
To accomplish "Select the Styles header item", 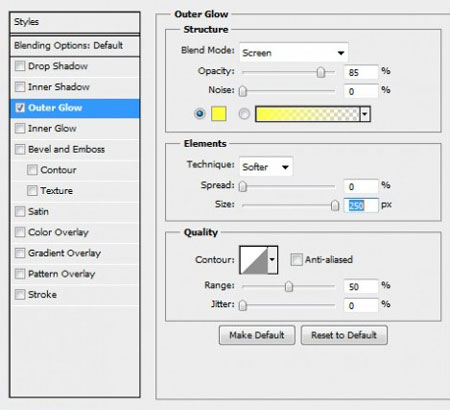I will coord(75,22).
